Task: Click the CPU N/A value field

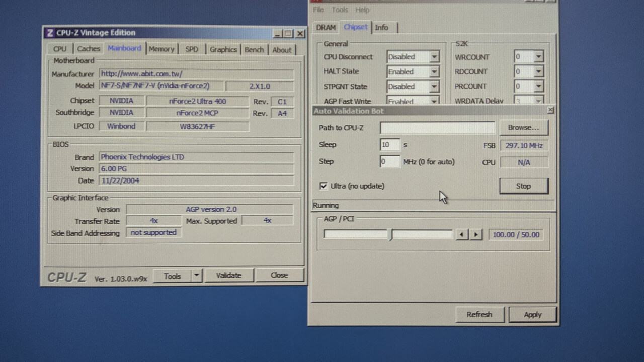Action: coord(524,162)
